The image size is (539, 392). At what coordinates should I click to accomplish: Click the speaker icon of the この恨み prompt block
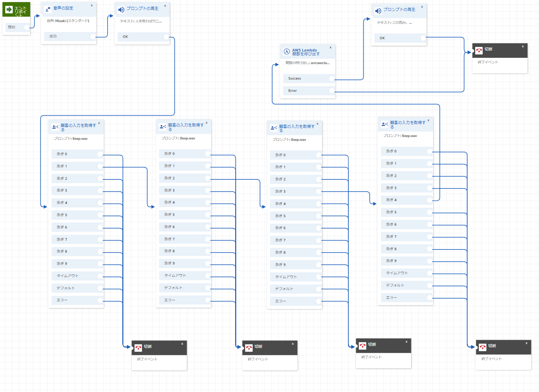(x=378, y=11)
